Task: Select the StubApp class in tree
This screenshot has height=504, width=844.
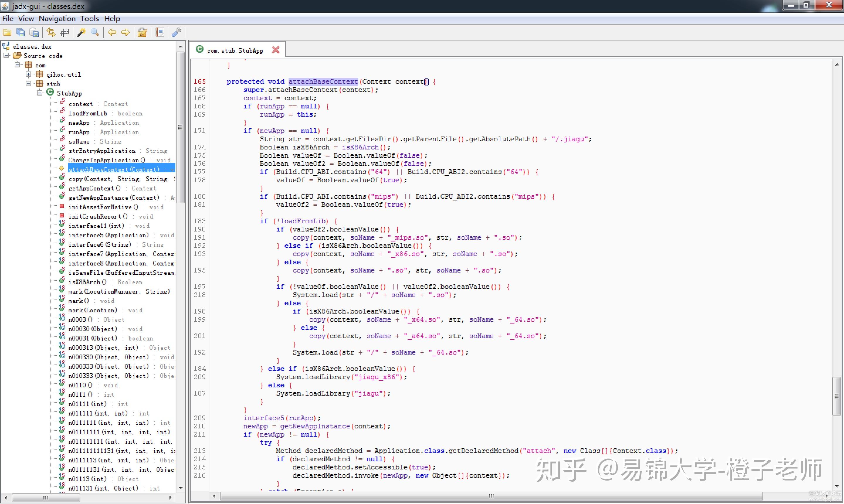Action: click(x=69, y=93)
